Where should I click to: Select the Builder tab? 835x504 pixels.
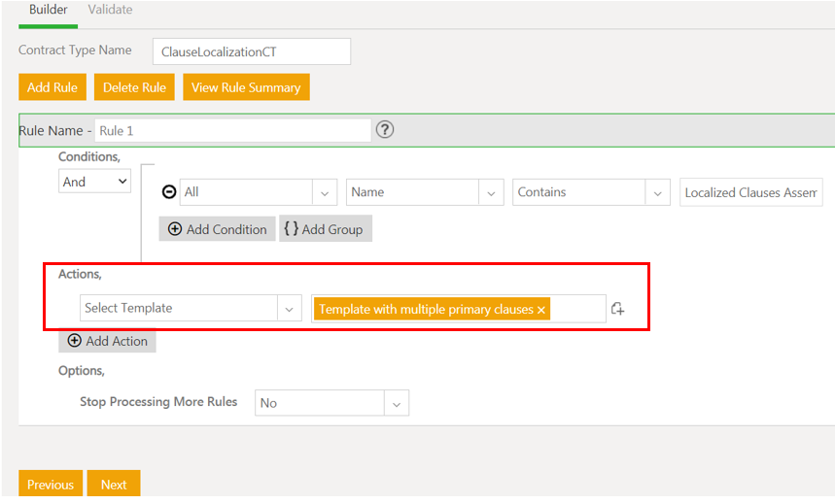[x=48, y=10]
